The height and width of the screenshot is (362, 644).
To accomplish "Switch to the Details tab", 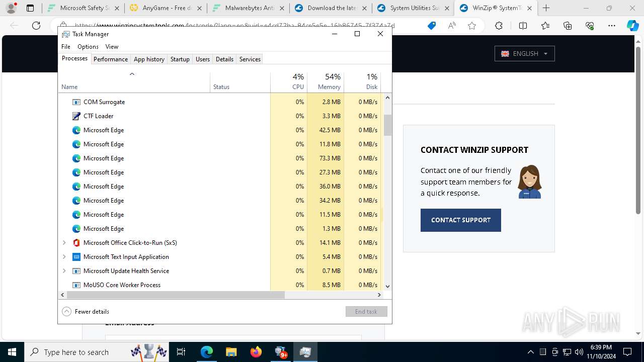I will tap(224, 59).
